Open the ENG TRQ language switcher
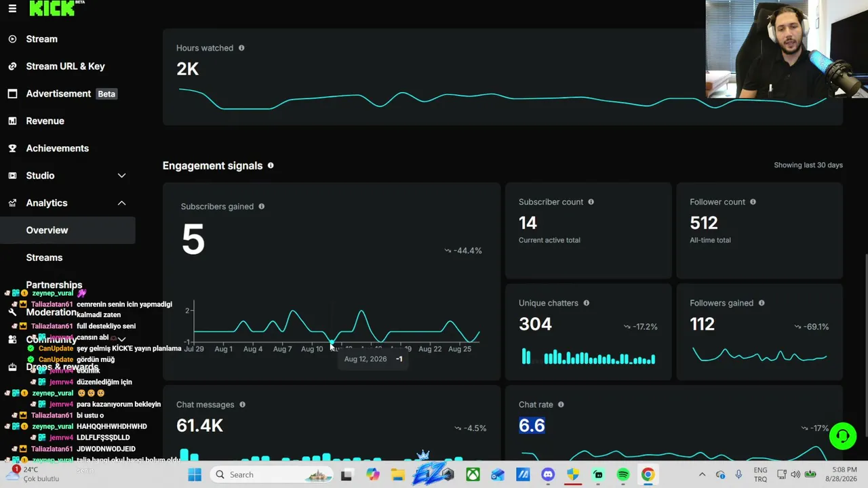 (x=760, y=474)
